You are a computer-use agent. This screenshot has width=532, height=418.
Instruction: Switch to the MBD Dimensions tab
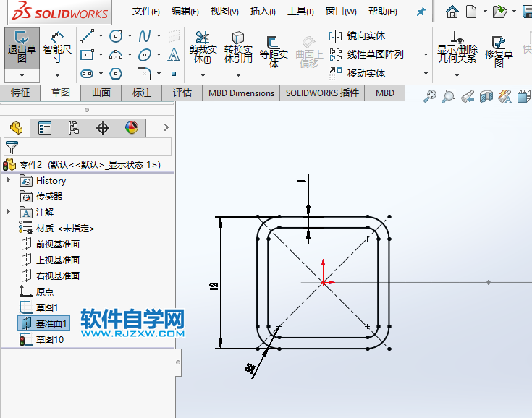tap(241, 93)
